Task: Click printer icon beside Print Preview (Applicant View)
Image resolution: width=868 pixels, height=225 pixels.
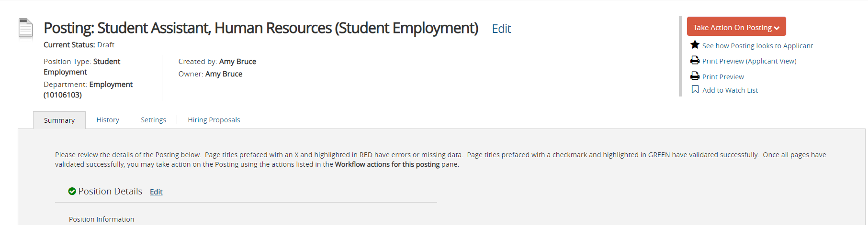Action: pyautogui.click(x=695, y=60)
